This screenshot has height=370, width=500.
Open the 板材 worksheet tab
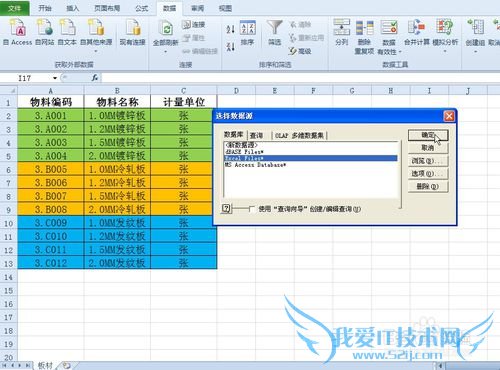click(x=45, y=366)
